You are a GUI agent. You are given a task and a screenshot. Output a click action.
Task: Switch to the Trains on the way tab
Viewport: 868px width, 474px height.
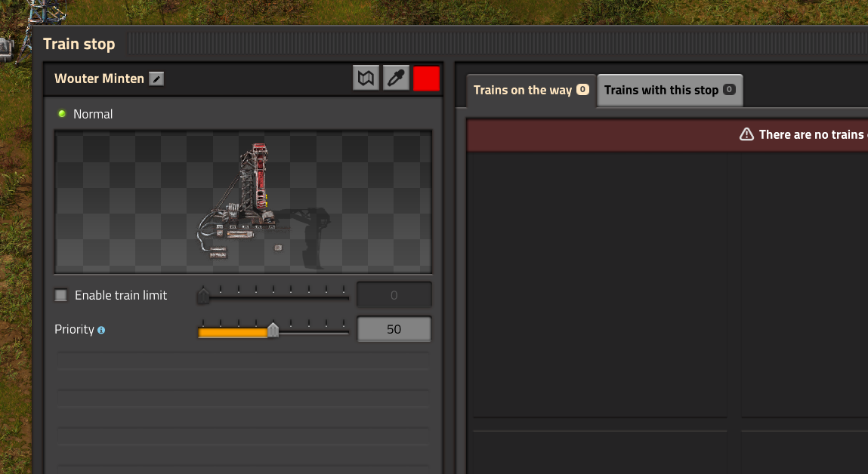click(x=531, y=90)
